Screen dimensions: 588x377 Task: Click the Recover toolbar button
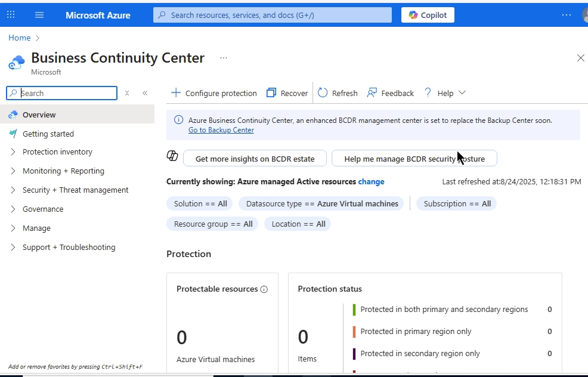pos(287,93)
